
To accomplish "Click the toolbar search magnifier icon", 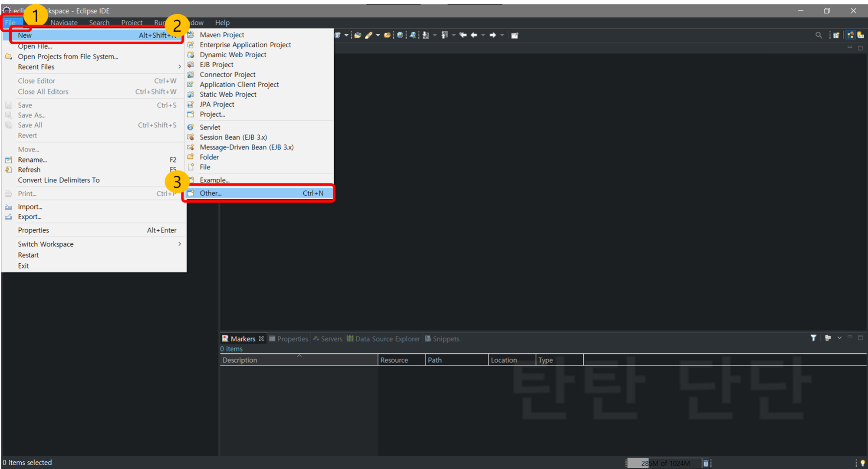I will (819, 35).
